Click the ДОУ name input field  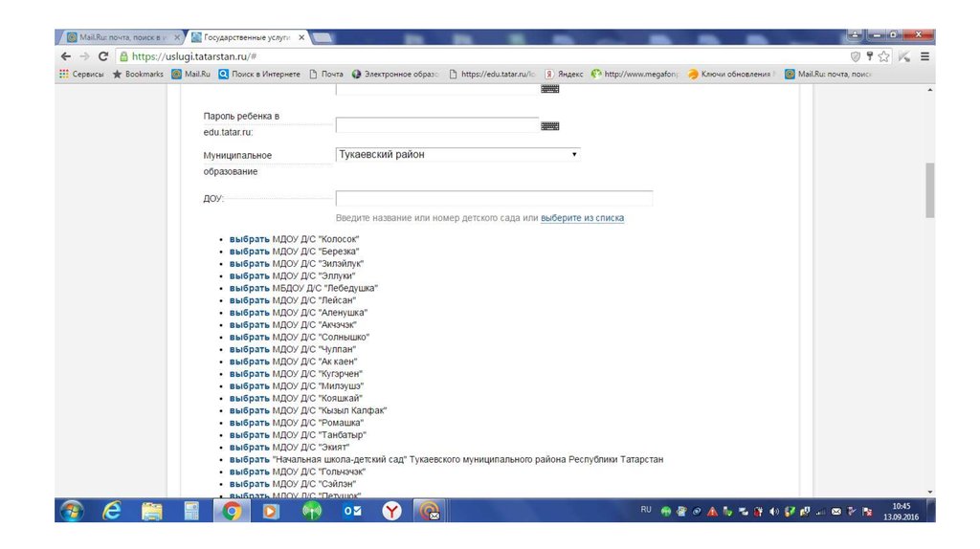click(x=494, y=199)
